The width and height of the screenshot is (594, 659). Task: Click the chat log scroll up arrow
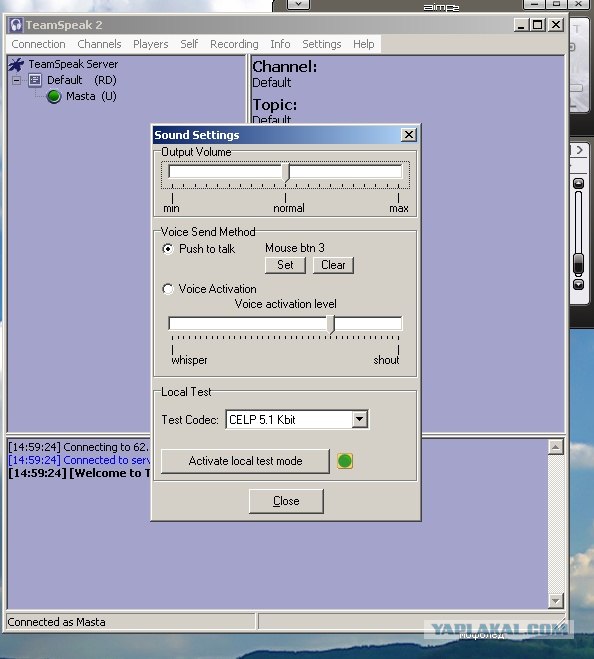click(x=555, y=447)
